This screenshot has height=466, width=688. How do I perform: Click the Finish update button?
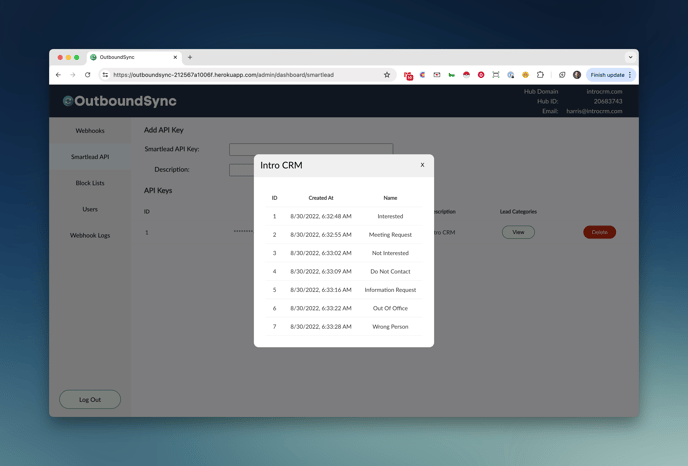coord(607,75)
